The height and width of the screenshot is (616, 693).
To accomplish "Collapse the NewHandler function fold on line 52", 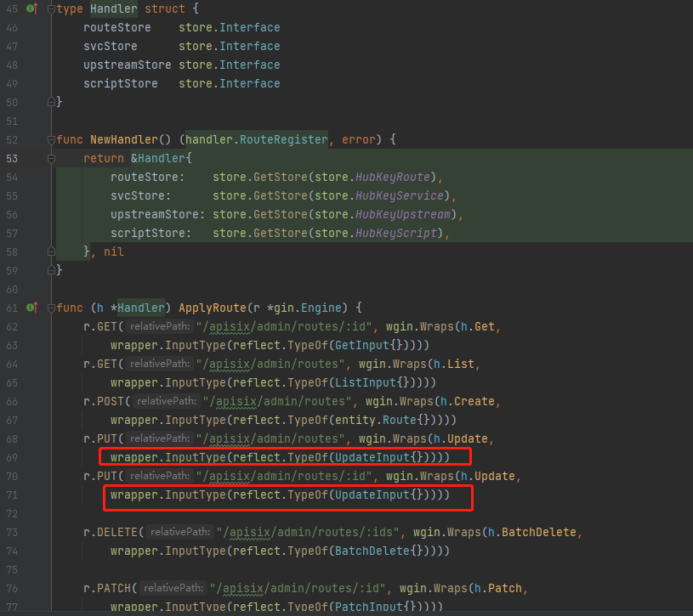I will point(51,139).
